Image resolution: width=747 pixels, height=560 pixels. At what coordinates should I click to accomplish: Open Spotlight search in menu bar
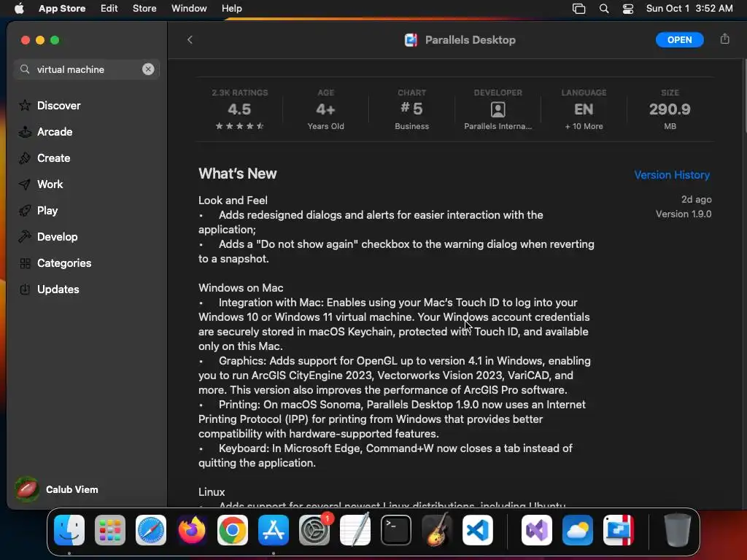point(603,9)
